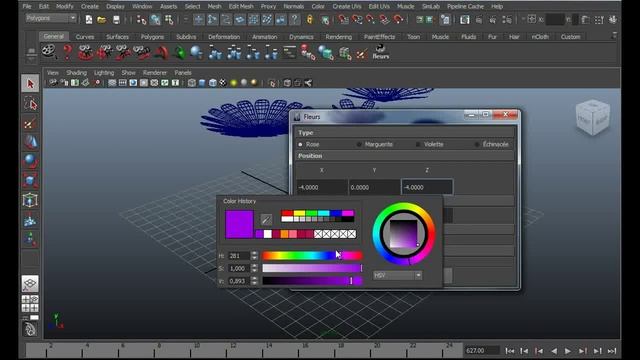Click the green arrow shelf icon
The height and width of the screenshot is (360, 640).
pyautogui.click(x=179, y=52)
